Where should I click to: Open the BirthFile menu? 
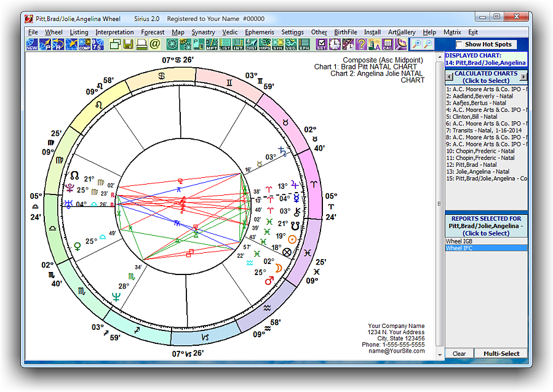[346, 32]
